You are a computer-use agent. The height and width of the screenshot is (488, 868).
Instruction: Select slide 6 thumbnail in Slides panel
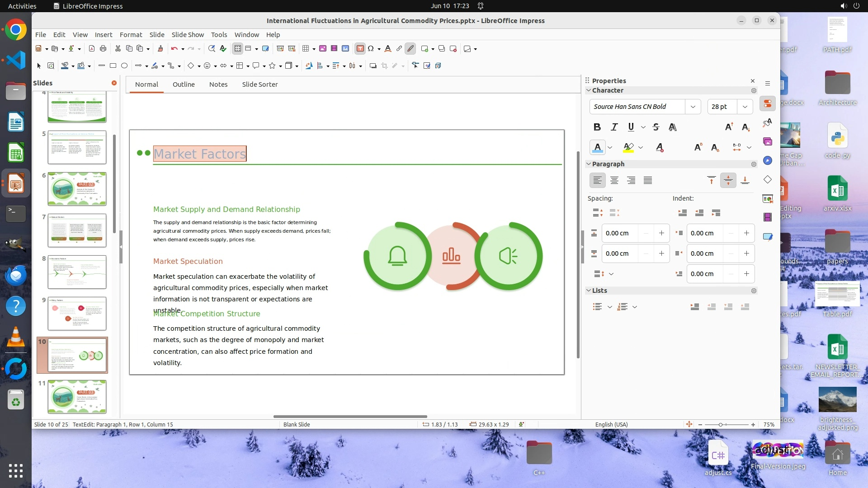coord(77,189)
